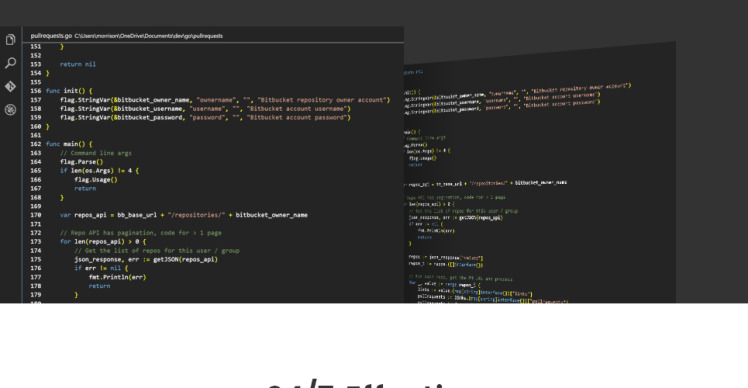Click the Command line args comment
Image resolution: width=748 pixels, height=388 pixels.
(x=96, y=153)
